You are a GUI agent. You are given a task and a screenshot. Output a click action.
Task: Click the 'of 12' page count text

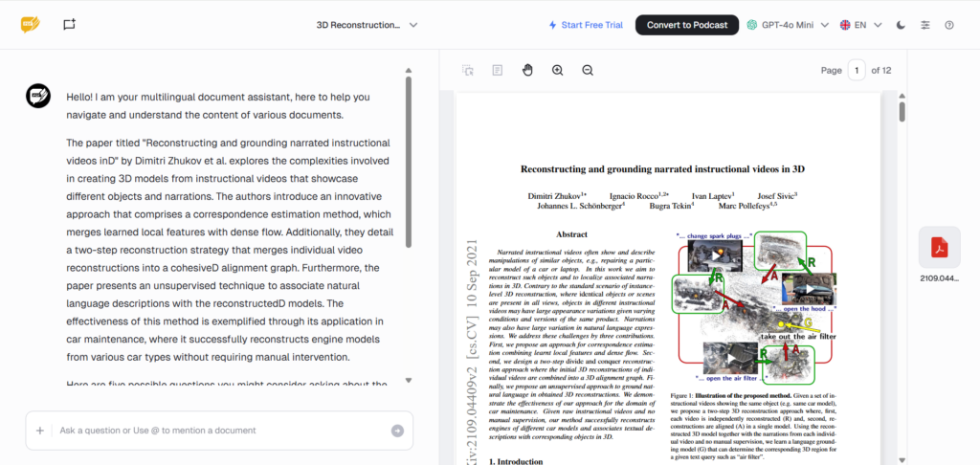[x=881, y=70]
